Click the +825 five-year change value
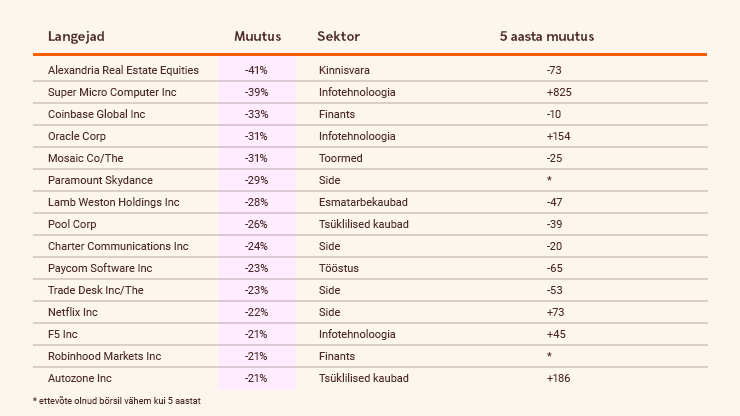The width and height of the screenshot is (740, 416). click(559, 92)
